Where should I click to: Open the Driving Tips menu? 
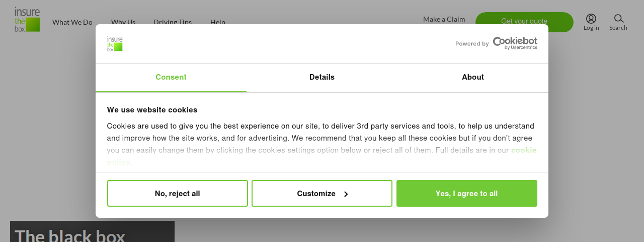tap(173, 22)
